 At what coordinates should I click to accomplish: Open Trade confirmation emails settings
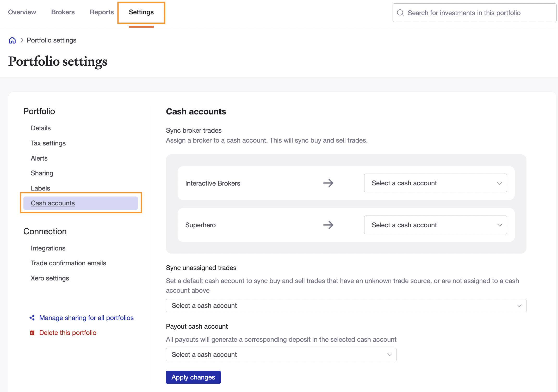click(69, 263)
